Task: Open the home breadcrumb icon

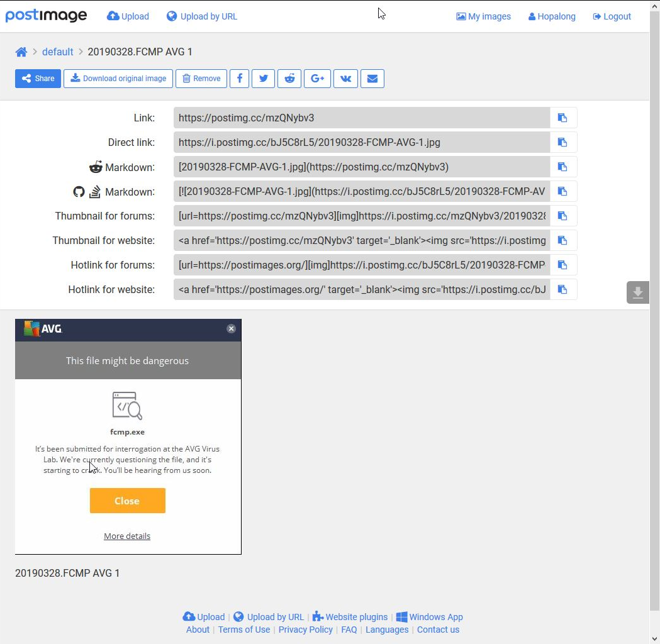Action: point(21,52)
